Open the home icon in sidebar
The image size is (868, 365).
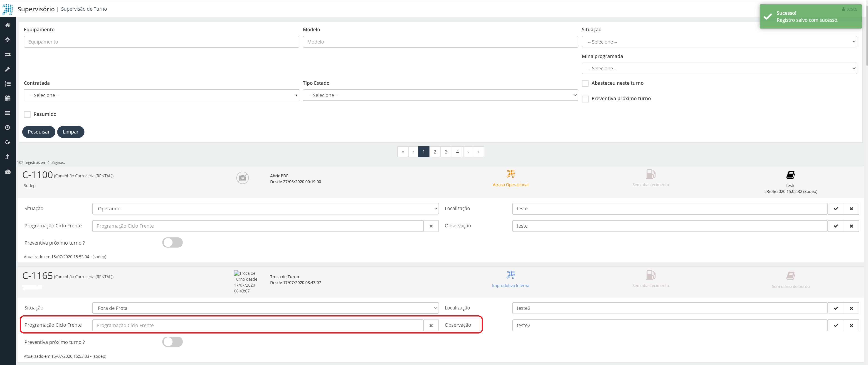[x=7, y=25]
